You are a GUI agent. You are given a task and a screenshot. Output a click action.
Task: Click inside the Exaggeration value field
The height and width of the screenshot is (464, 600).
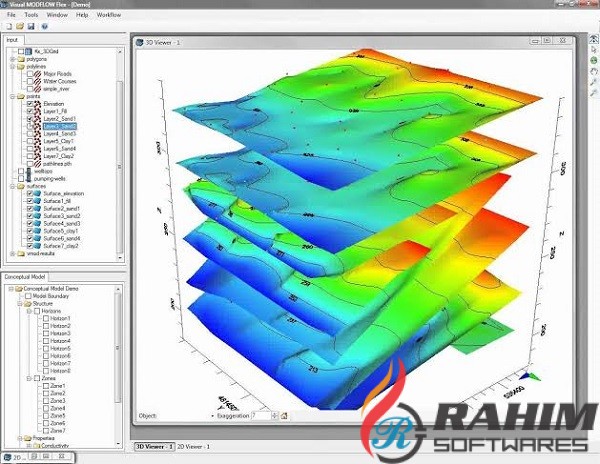261,416
